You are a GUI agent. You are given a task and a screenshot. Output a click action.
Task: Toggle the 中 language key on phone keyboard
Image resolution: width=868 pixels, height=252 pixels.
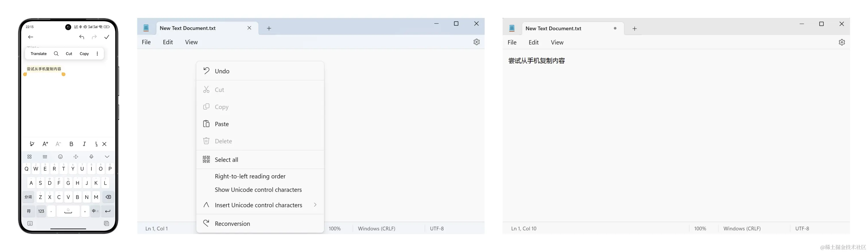click(x=95, y=211)
